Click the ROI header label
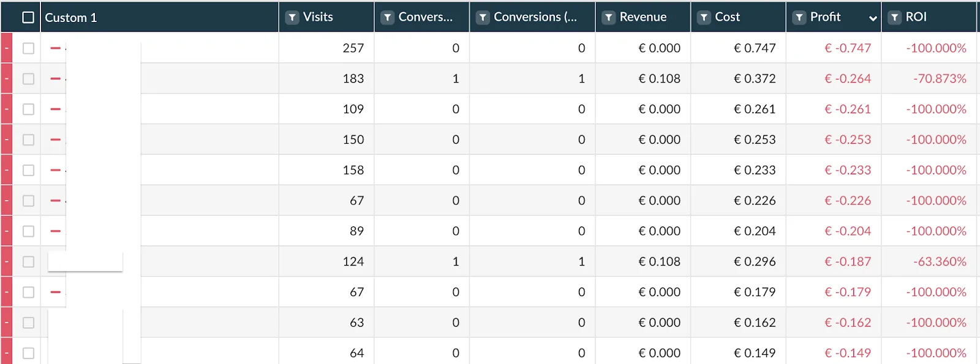Viewport: 980px width, 364px height. tap(916, 17)
